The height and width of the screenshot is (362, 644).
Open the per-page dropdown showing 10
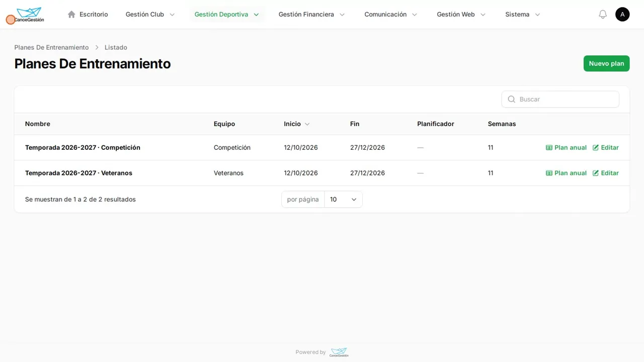click(343, 200)
